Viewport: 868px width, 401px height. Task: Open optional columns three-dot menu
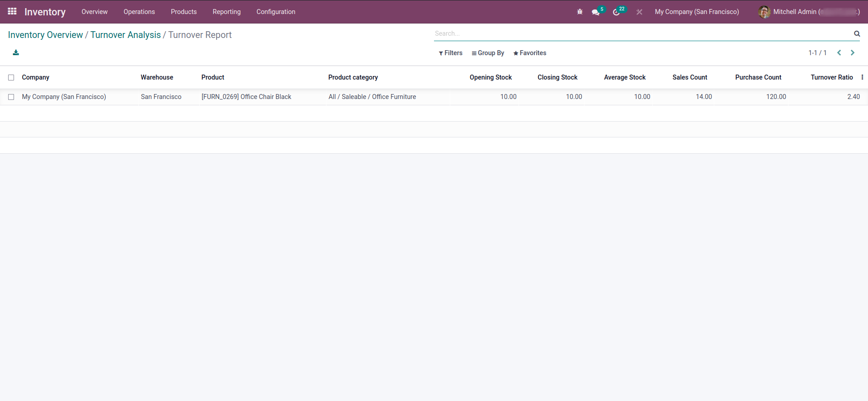[862, 77]
